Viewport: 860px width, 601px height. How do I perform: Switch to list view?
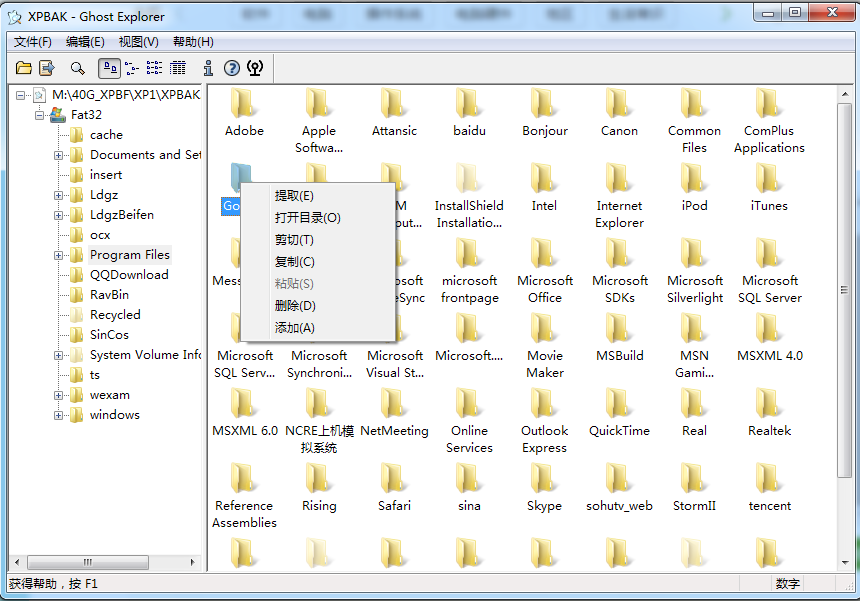click(154, 68)
